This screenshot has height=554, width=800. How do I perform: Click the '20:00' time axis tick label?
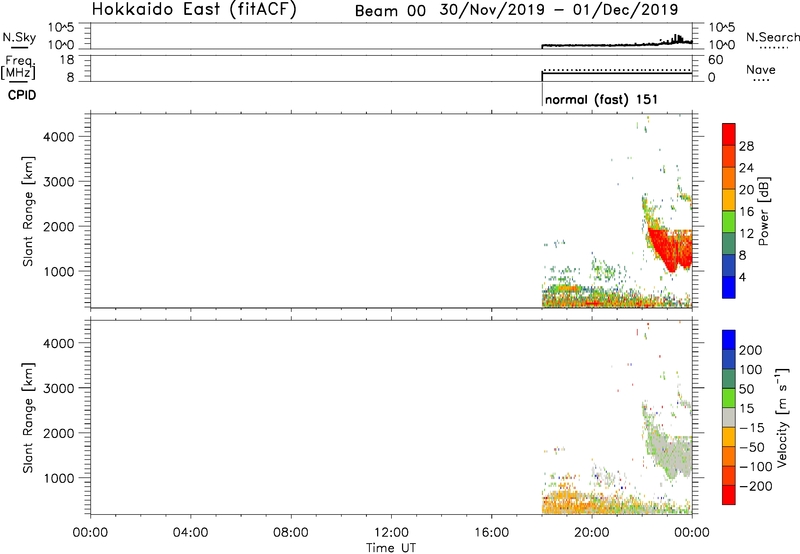point(592,533)
